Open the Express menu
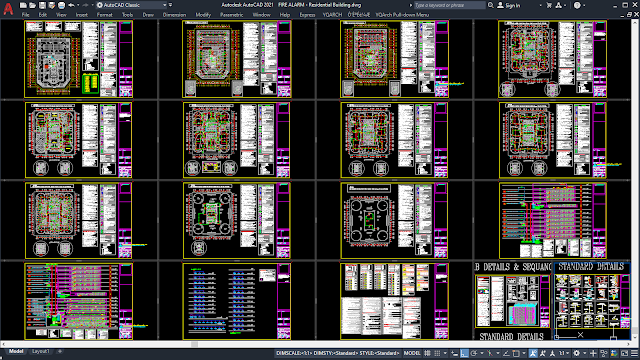This screenshot has width=640, height=360. point(307,15)
